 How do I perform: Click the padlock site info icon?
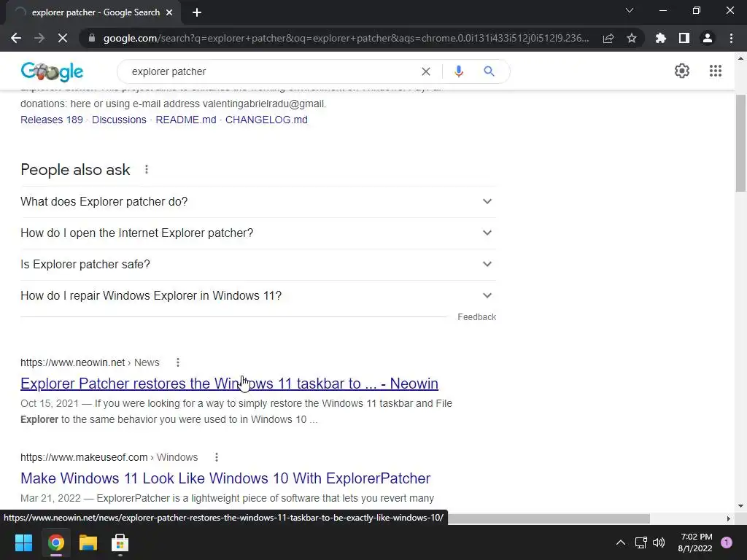(91, 38)
